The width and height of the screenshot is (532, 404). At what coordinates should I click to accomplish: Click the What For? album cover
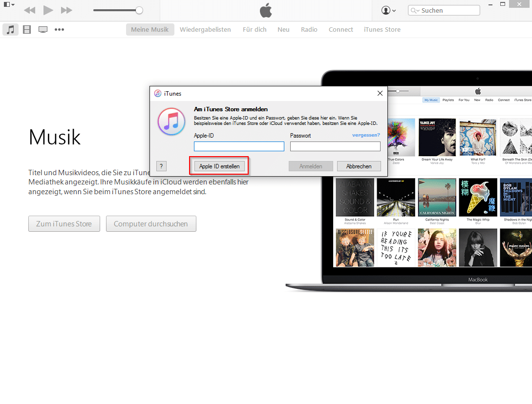click(x=478, y=137)
